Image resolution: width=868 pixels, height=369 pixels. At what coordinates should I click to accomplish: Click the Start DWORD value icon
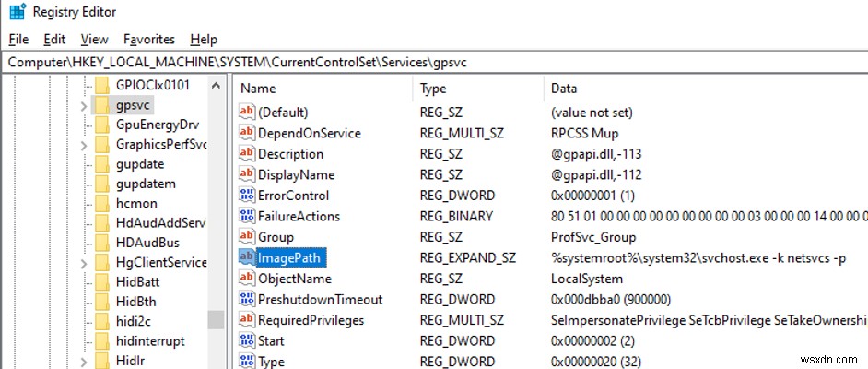pos(247,340)
